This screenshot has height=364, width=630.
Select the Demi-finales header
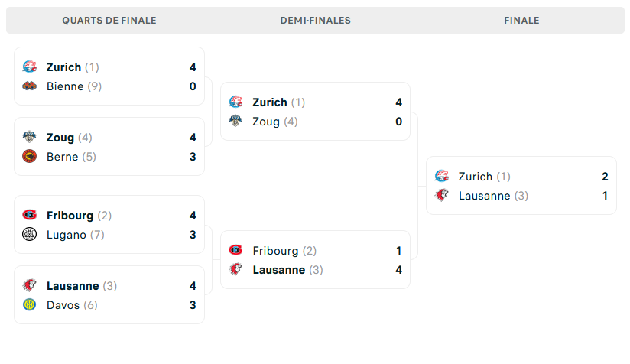coord(315,21)
